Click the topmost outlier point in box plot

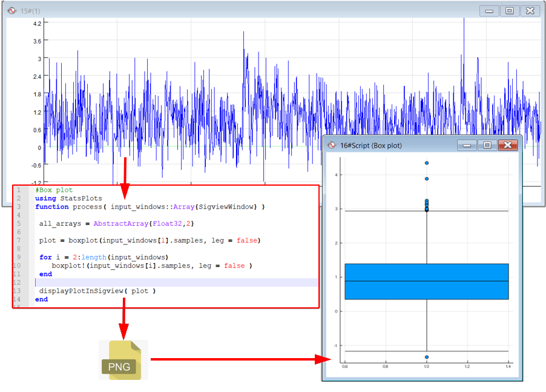point(427,163)
